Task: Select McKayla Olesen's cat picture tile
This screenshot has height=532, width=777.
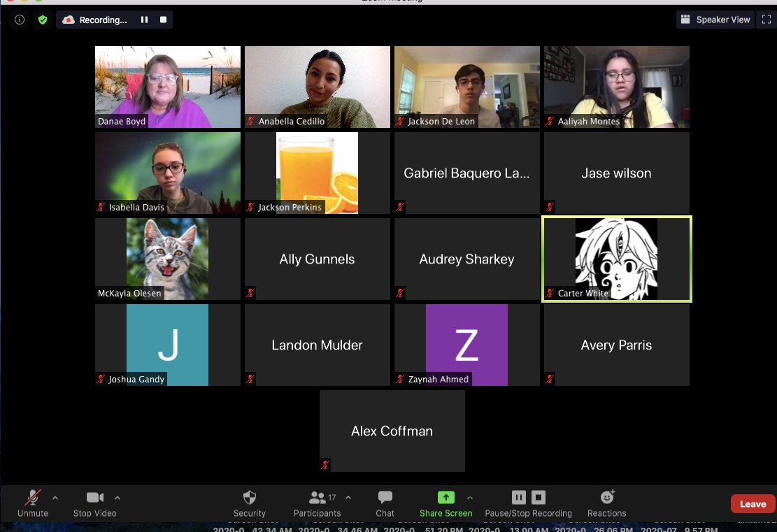Action: click(x=167, y=259)
